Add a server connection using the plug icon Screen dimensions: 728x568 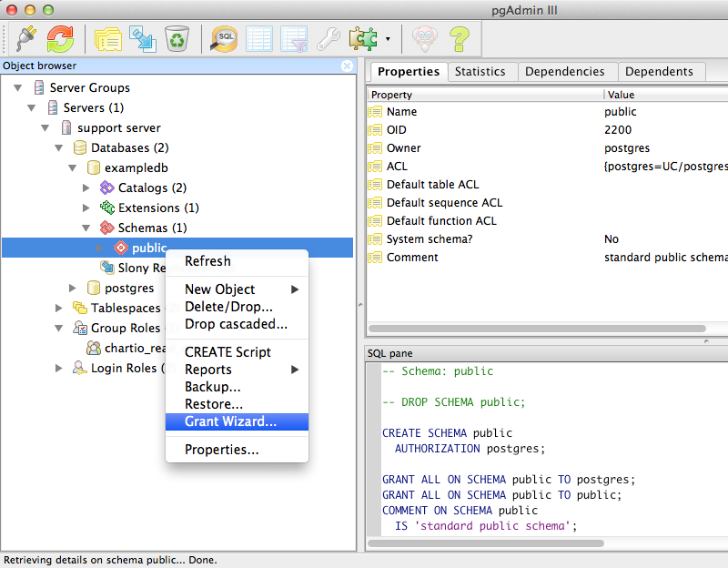[24, 38]
